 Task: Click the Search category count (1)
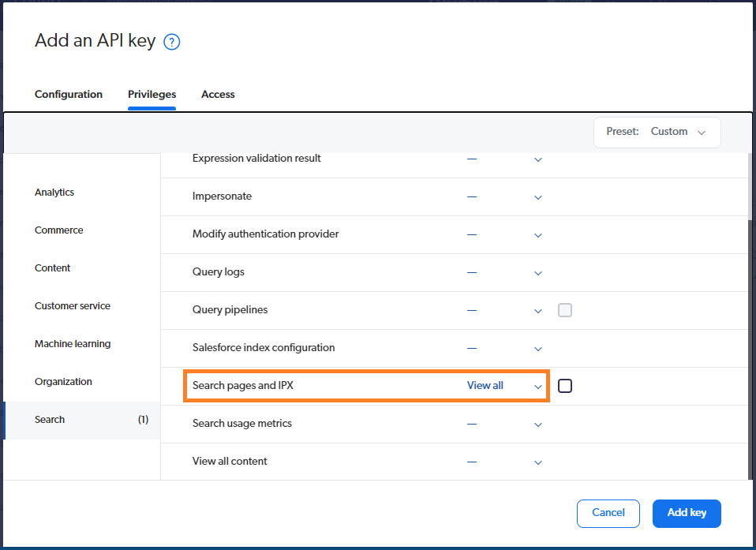pyautogui.click(x=143, y=420)
